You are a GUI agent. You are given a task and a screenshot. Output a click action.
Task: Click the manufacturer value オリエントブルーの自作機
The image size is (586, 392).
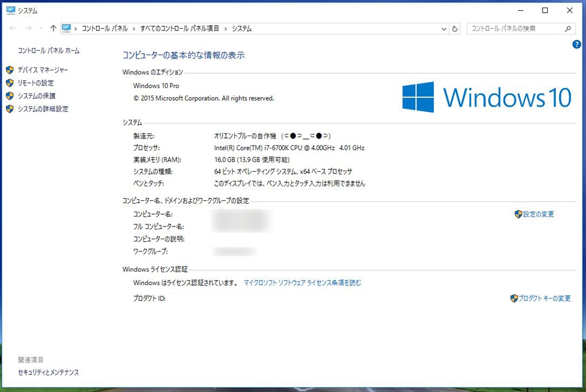tap(272, 136)
